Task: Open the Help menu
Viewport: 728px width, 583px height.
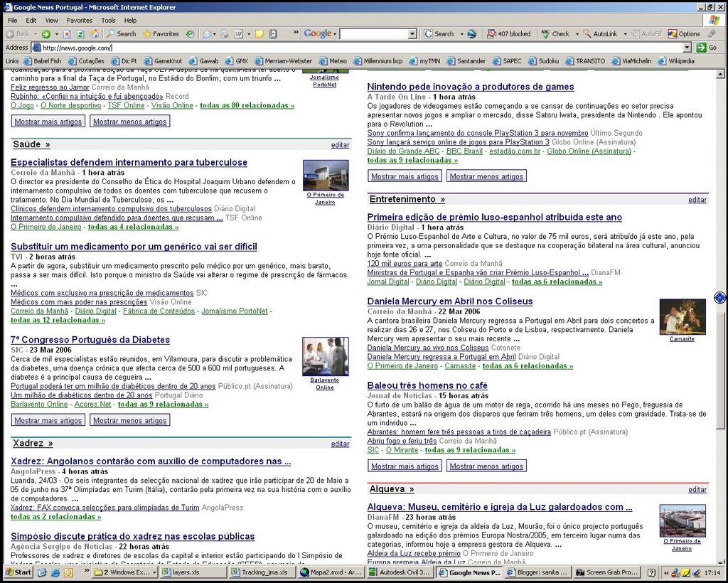Action: [x=131, y=21]
